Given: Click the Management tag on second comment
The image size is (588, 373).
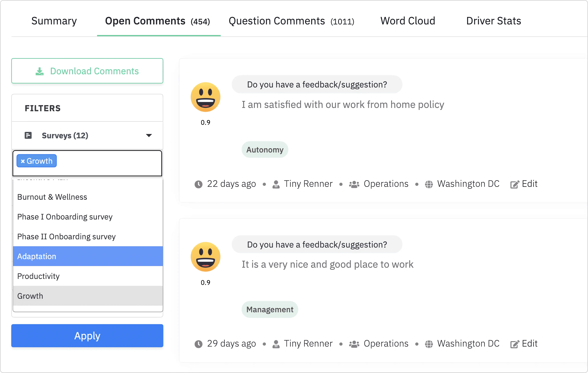Looking at the screenshot, I should point(270,310).
